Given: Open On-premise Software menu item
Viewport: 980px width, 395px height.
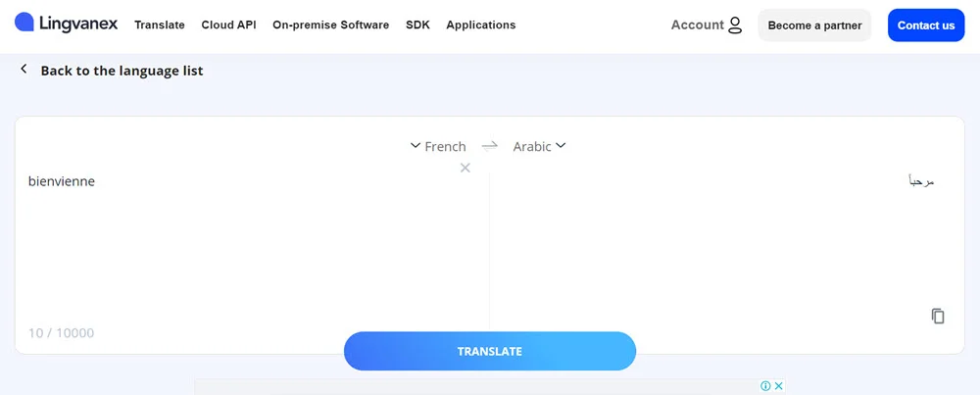Looking at the screenshot, I should coord(330,25).
